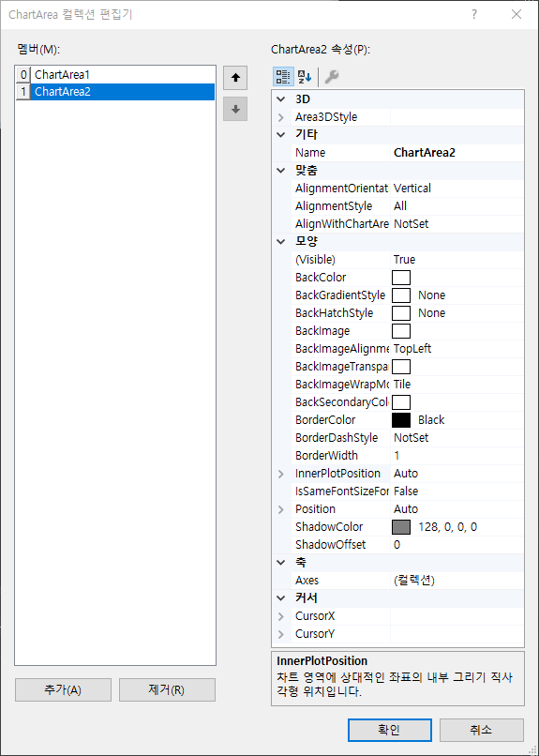Image resolution: width=539 pixels, height=756 pixels.
Task: Click the 추가(A) add button
Action: click(63, 690)
